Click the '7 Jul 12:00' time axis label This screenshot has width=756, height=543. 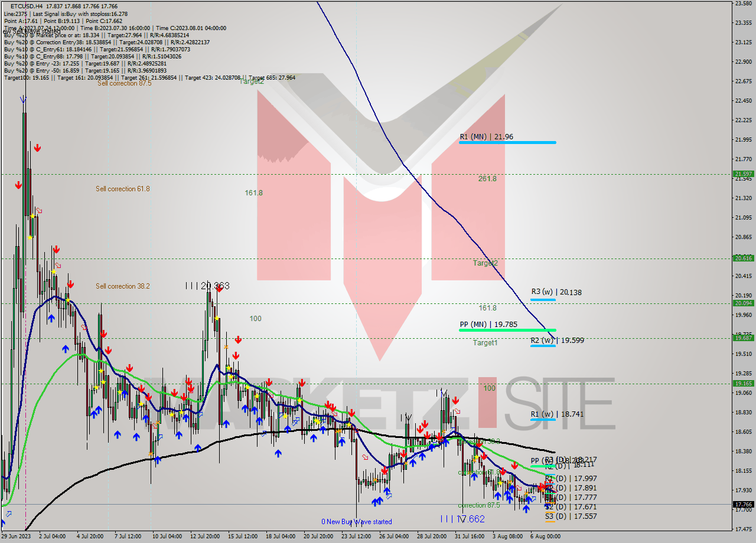(x=128, y=537)
